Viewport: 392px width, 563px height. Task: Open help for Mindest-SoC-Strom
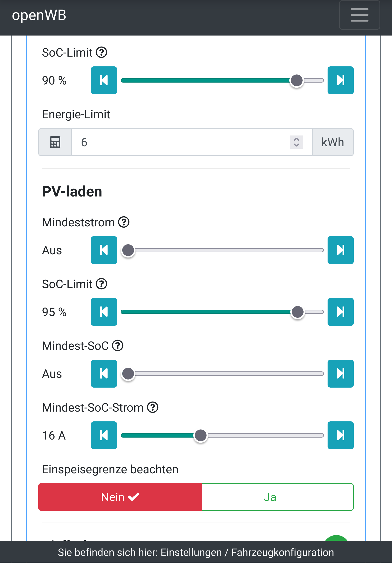pyautogui.click(x=152, y=407)
